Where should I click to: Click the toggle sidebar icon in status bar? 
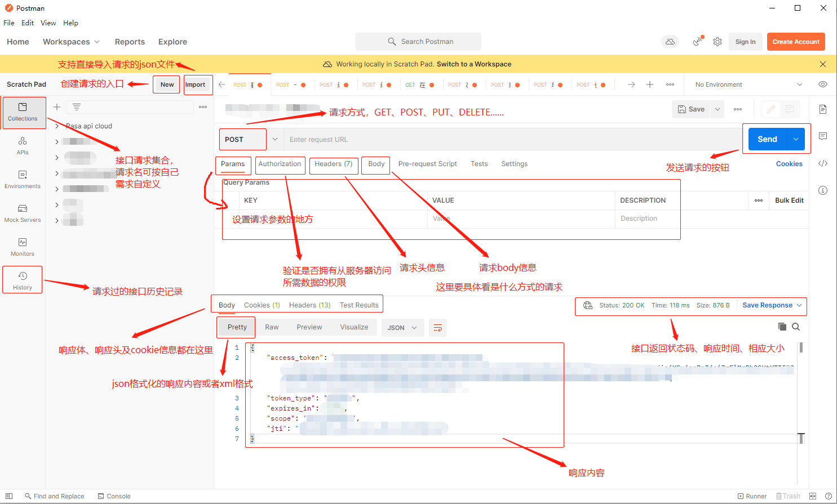click(9, 496)
